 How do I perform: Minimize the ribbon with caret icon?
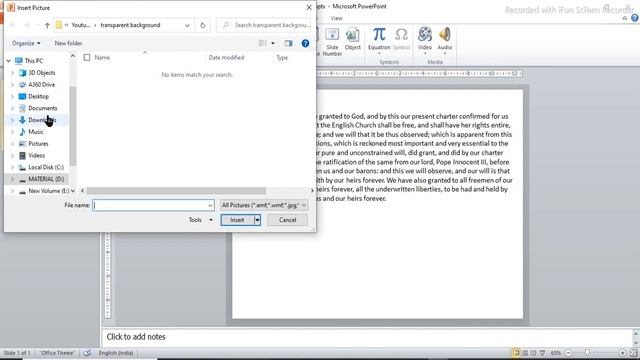pos(624,18)
